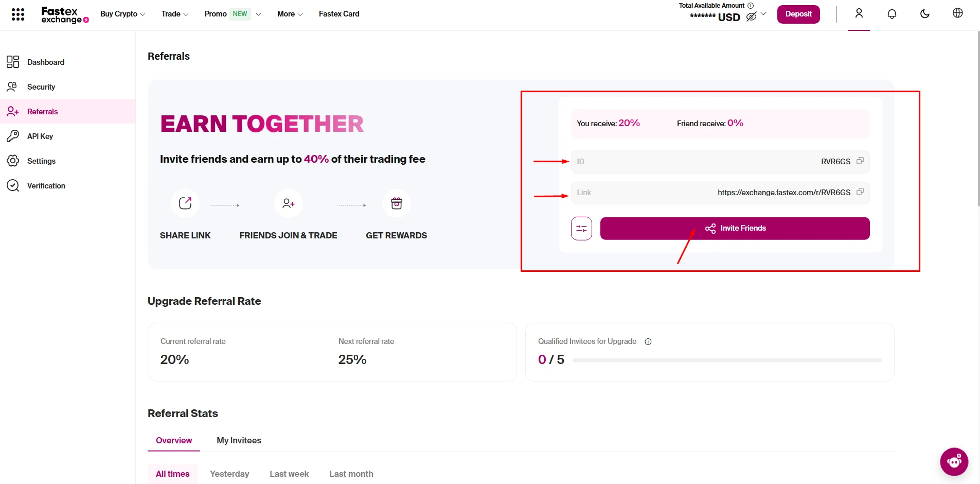Open the support chat bubble
Viewport: 980px width, 484px height.
coord(954,462)
